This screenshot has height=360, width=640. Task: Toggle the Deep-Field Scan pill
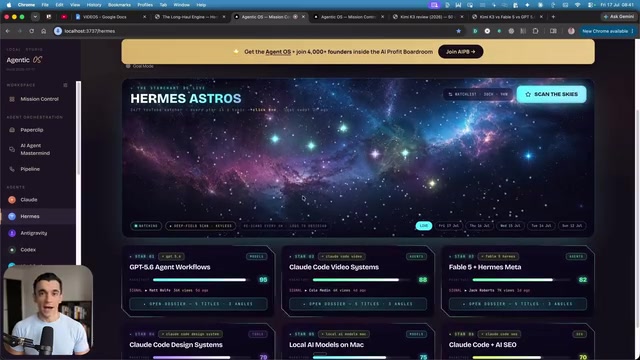coord(200,226)
